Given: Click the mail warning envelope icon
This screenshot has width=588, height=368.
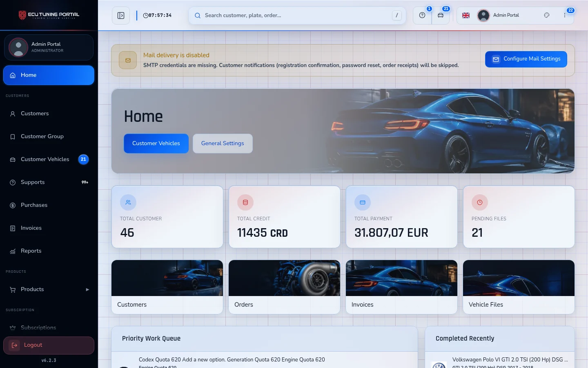Looking at the screenshot, I should point(128,60).
